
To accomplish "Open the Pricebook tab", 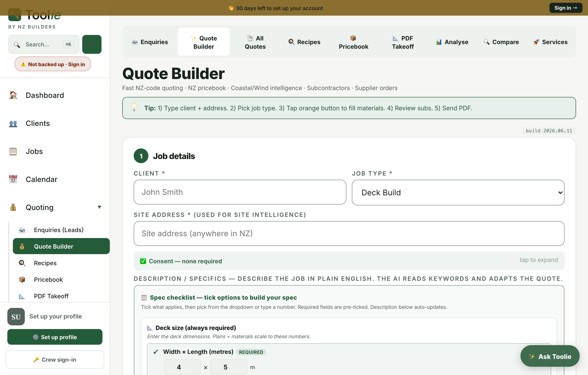I will [353, 42].
